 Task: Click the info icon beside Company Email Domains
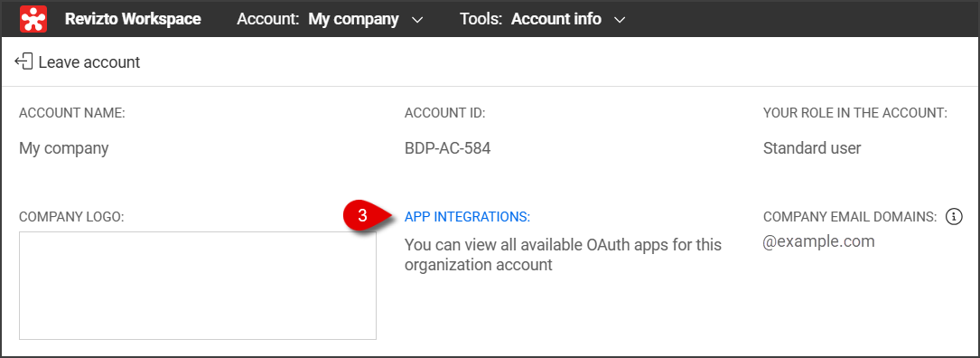pos(953,217)
